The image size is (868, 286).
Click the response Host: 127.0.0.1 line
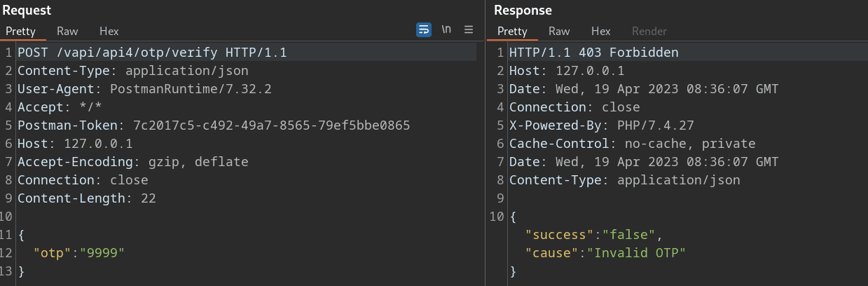[567, 71]
